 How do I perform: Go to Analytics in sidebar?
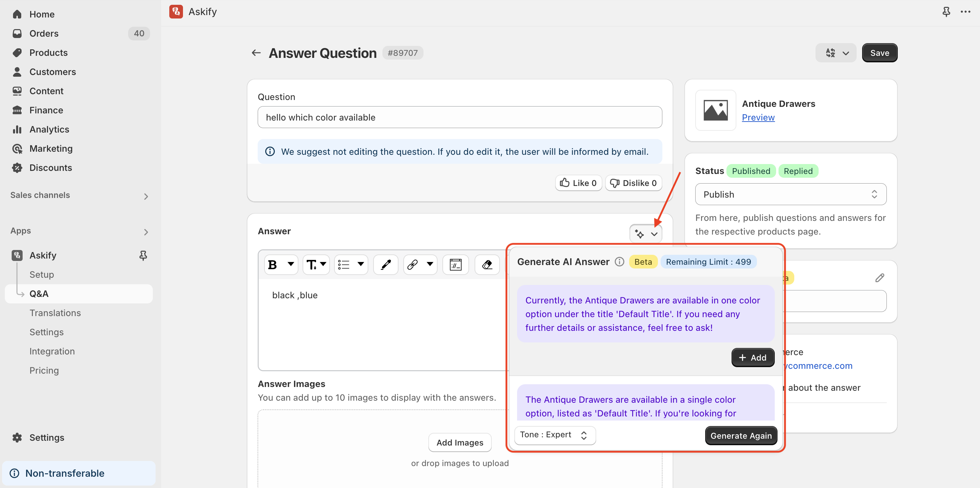(49, 129)
